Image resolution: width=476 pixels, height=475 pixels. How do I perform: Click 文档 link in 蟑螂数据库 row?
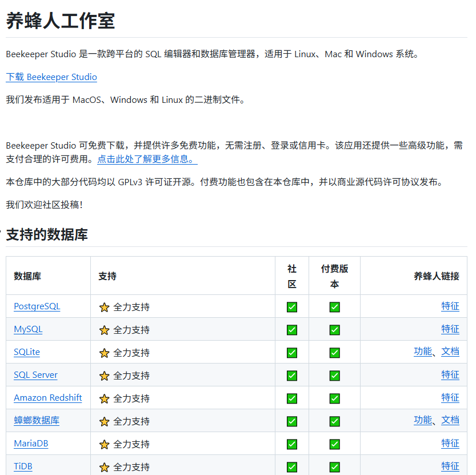(x=450, y=420)
